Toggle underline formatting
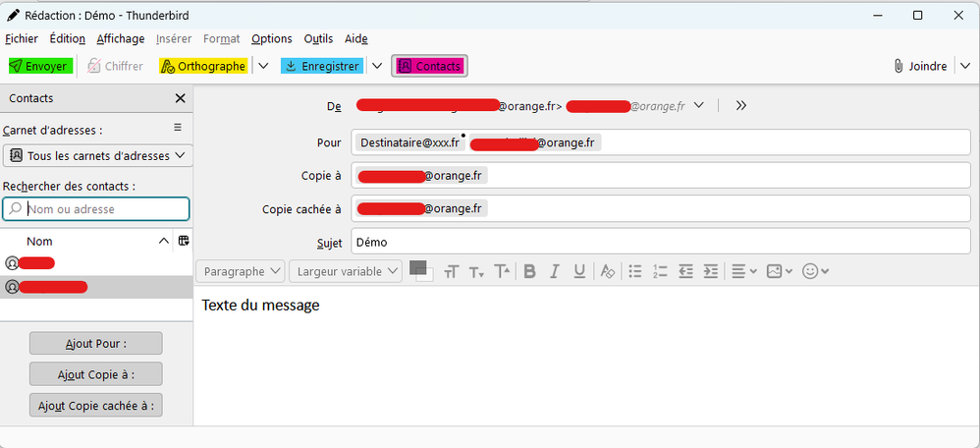This screenshot has width=980, height=448. coord(579,271)
